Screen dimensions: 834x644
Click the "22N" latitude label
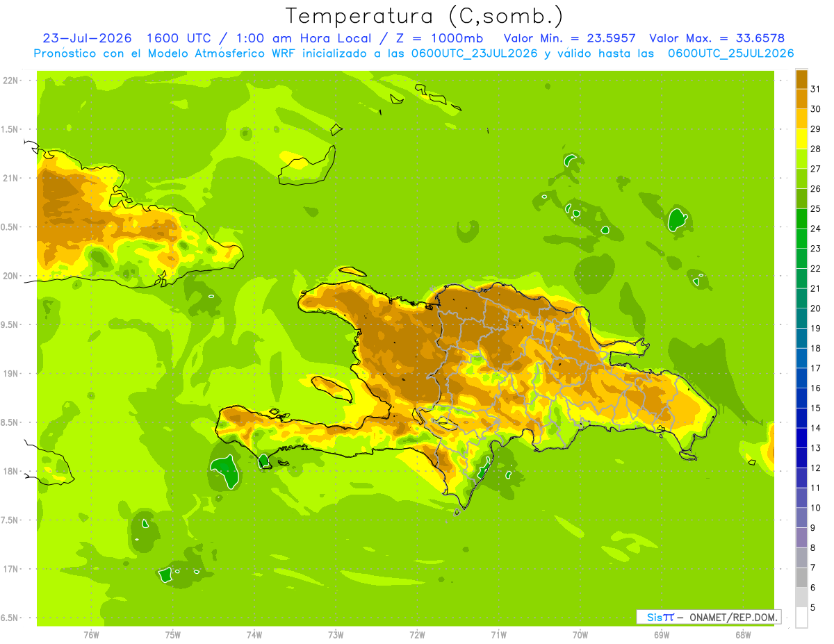click(x=11, y=81)
